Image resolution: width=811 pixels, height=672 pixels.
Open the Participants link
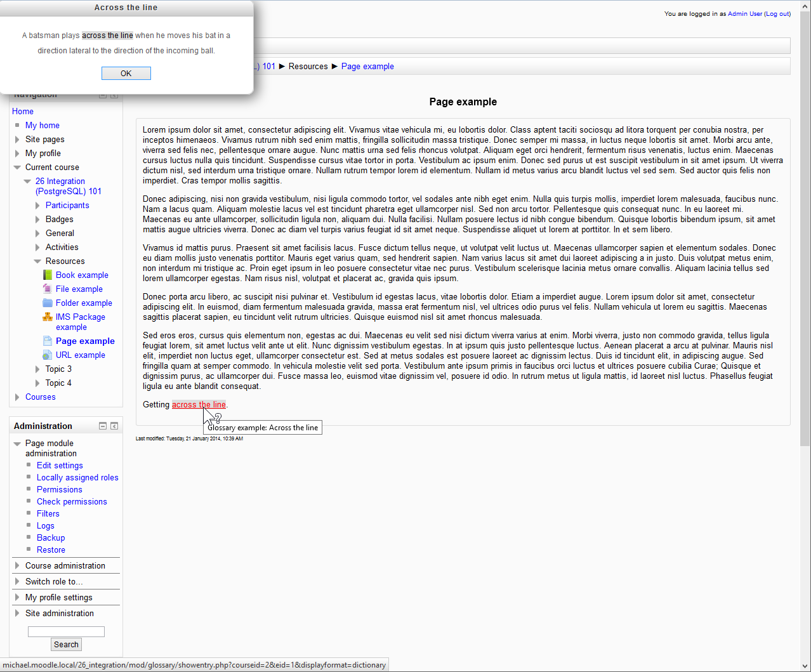[67, 205]
